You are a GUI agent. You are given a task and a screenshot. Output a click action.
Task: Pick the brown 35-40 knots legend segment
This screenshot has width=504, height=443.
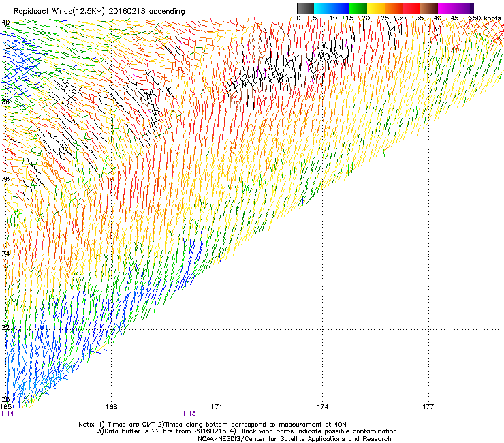429,8
